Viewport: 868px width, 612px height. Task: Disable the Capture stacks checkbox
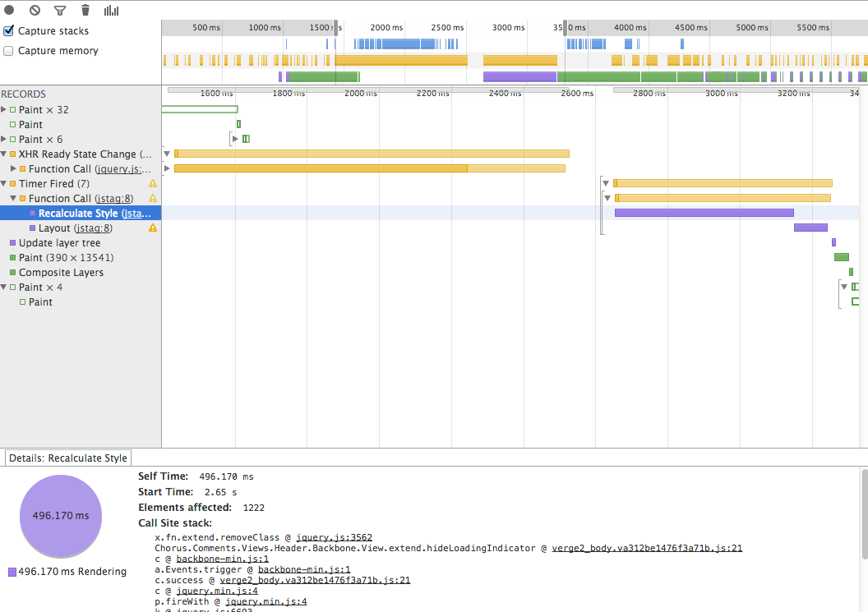coord(8,31)
